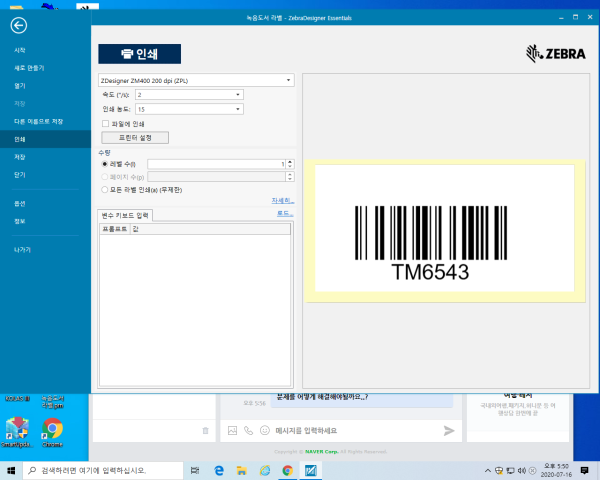Select 모든 라벨 인쇄 (무제한) radio button
The image size is (600, 480).
pyautogui.click(x=105, y=188)
